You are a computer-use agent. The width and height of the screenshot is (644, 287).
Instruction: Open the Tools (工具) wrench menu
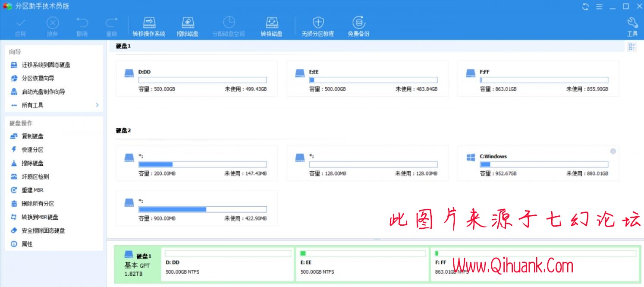pyautogui.click(x=632, y=27)
